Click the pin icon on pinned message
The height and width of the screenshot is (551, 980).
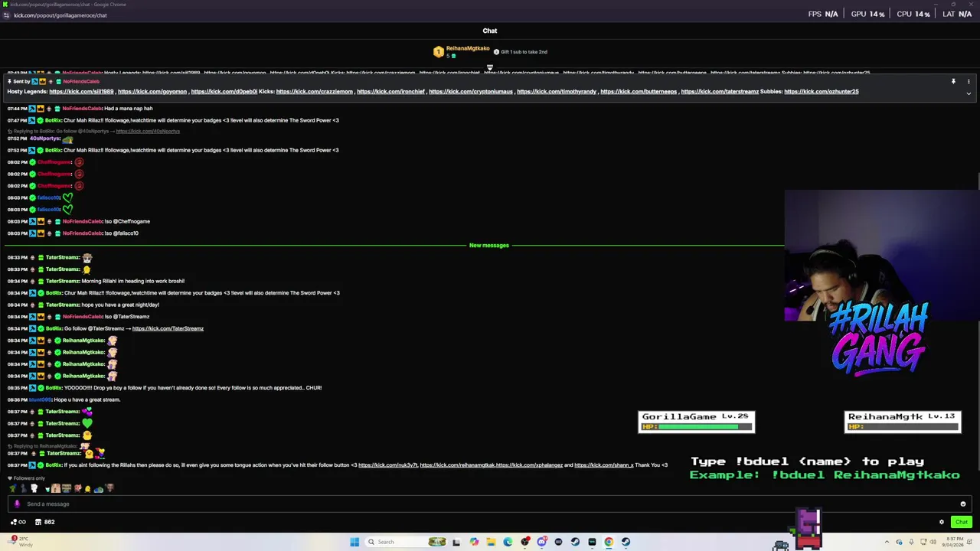(x=953, y=81)
